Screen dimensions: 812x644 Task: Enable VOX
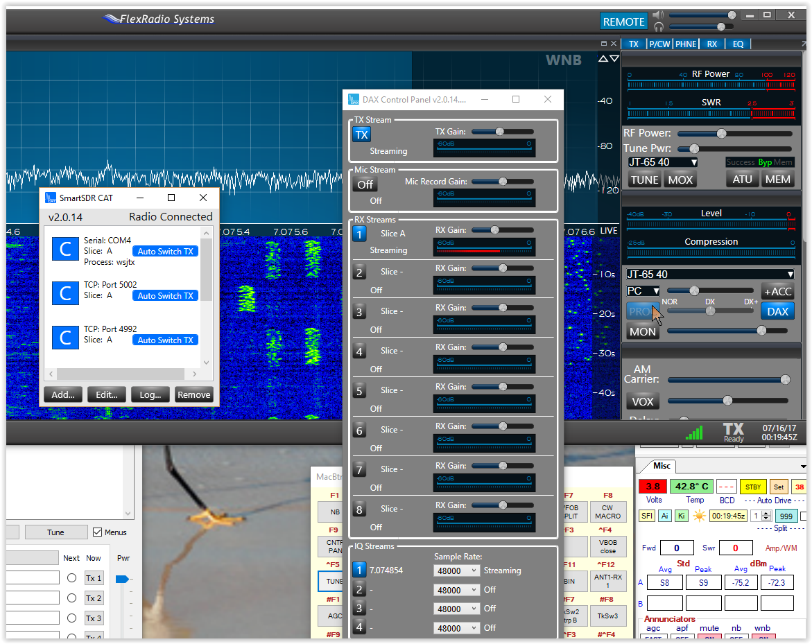point(642,401)
